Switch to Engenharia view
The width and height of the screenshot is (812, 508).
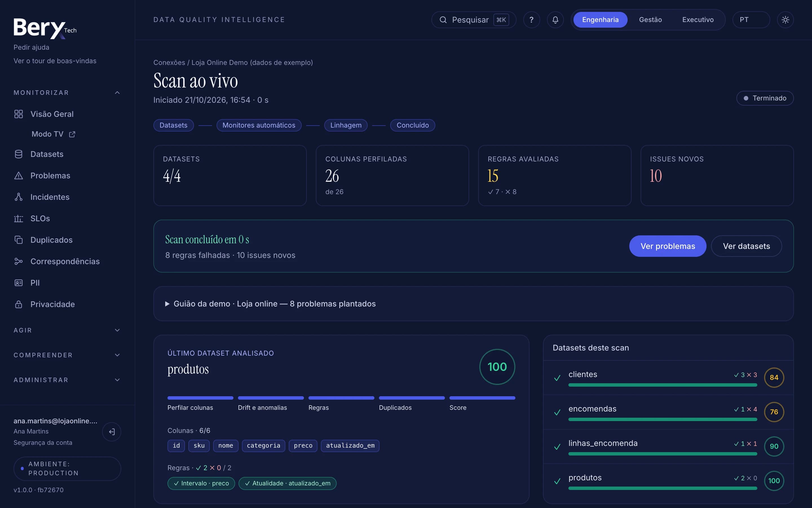pos(600,20)
